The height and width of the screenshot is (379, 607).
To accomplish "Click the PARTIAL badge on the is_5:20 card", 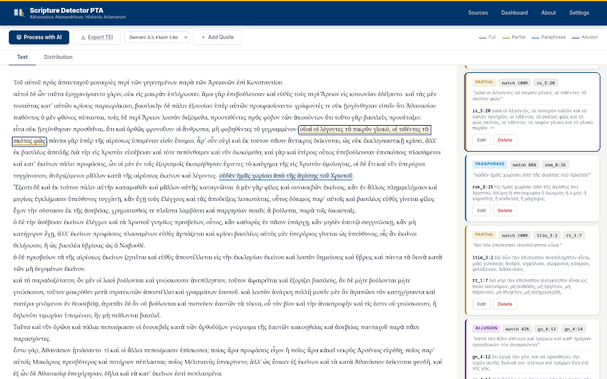I will click(x=484, y=82).
